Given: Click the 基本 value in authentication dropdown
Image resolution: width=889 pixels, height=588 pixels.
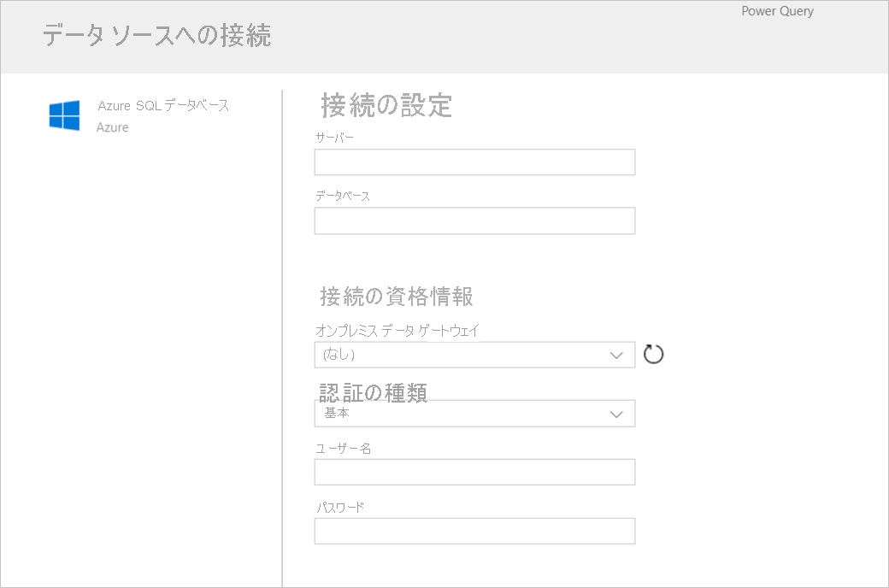Looking at the screenshot, I should coord(333,413).
